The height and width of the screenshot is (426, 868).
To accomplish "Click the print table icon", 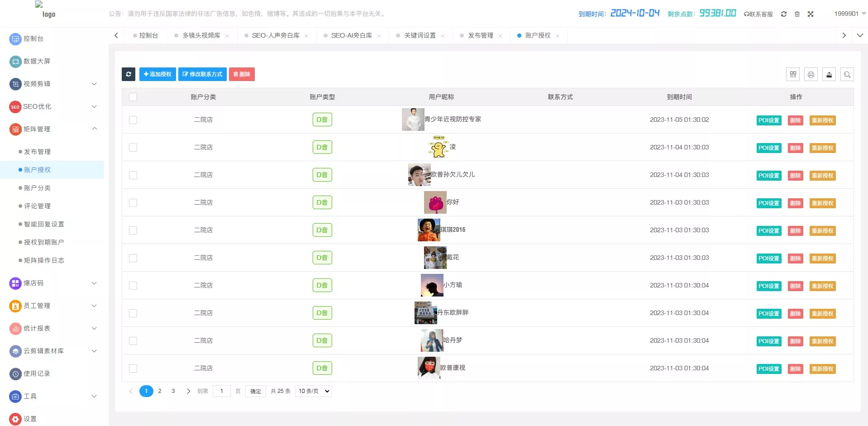I will 811,75.
